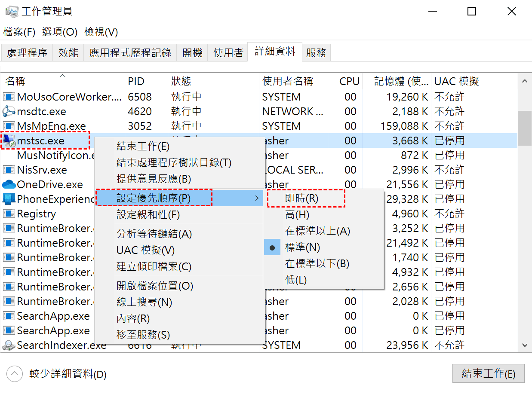Screen dimensions: 532x394
Task: Click the scrollbar up arrow
Action: pyautogui.click(x=524, y=81)
